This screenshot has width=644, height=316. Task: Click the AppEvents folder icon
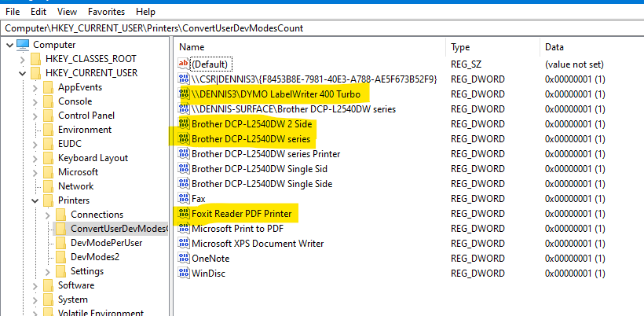[49, 87]
